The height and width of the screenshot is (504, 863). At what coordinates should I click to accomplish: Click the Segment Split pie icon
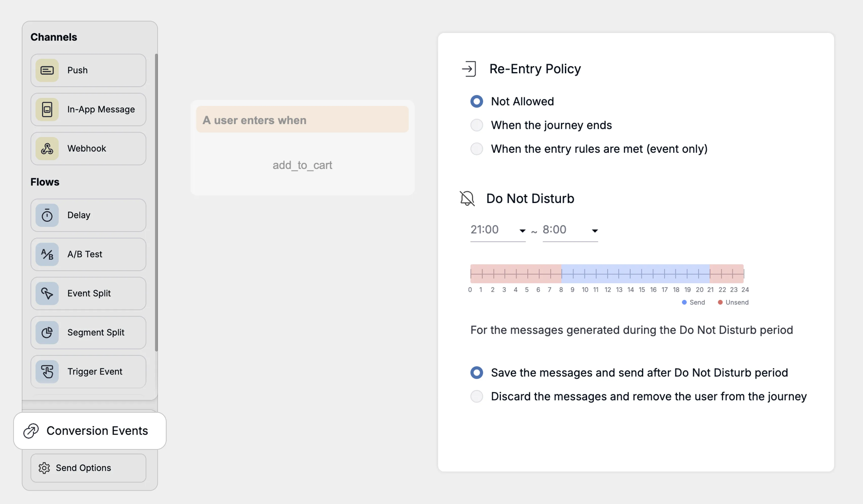(47, 332)
